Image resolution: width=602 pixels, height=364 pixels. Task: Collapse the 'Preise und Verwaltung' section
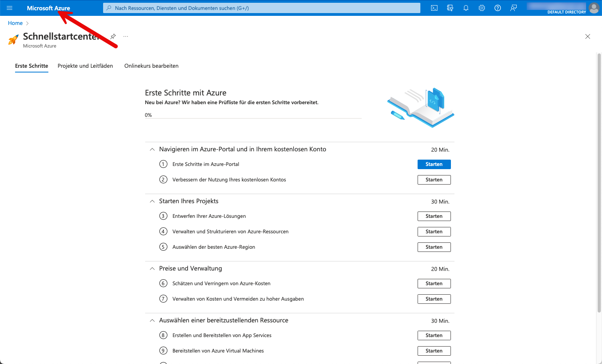[152, 269]
